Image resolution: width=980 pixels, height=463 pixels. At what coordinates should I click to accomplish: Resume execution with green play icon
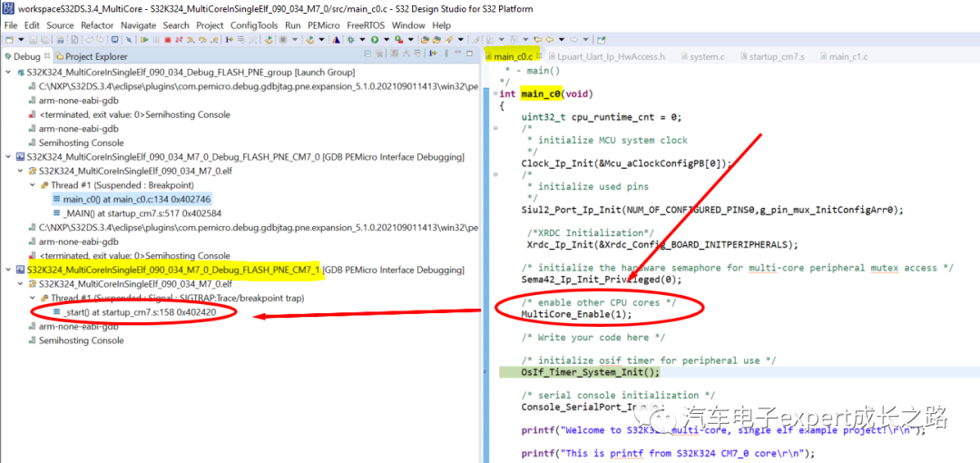coord(144,39)
